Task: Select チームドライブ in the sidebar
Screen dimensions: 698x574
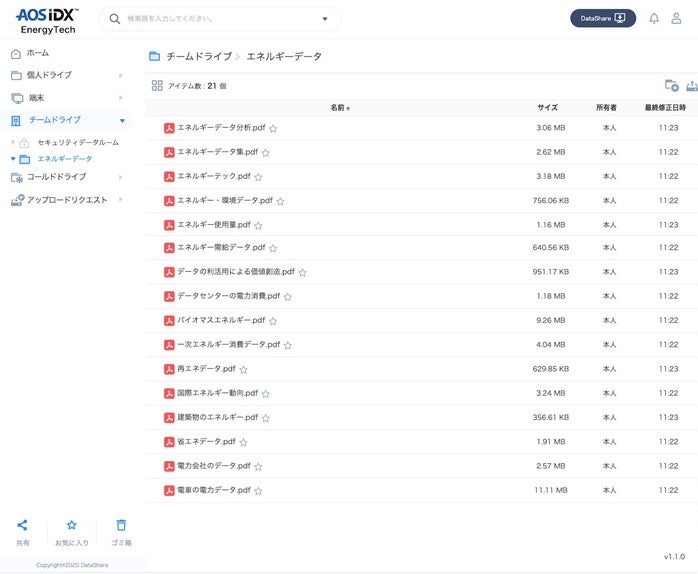Action: click(55, 120)
